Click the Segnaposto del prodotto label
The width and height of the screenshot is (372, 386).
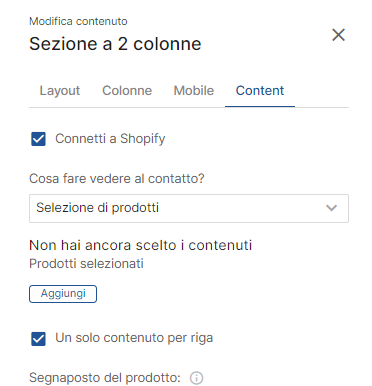pos(105,378)
